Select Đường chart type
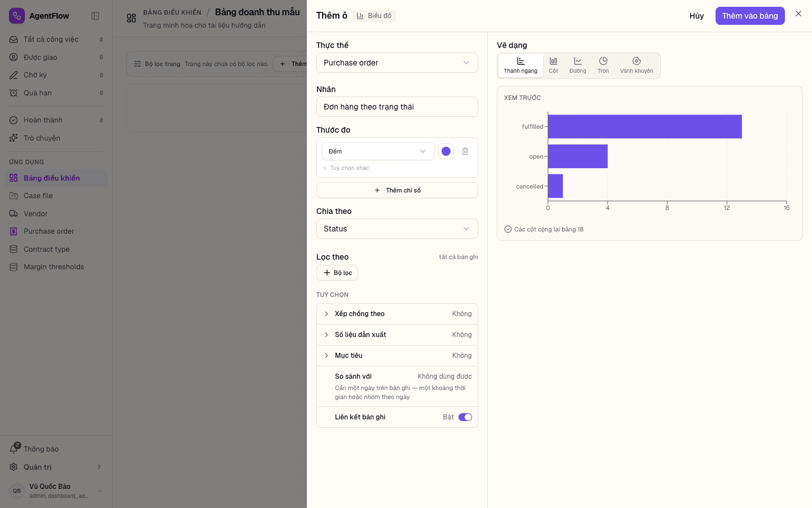This screenshot has height=508, width=812. (x=578, y=65)
